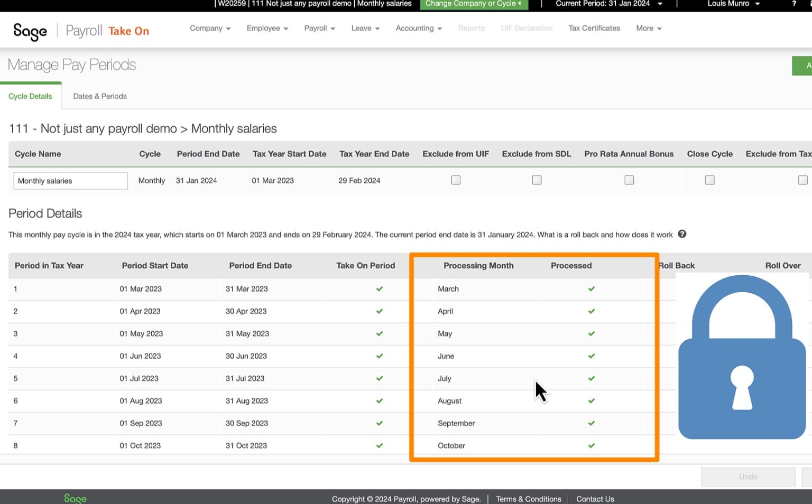This screenshot has width=812, height=504.
Task: Click the Processed check mark for October
Action: tap(592, 445)
